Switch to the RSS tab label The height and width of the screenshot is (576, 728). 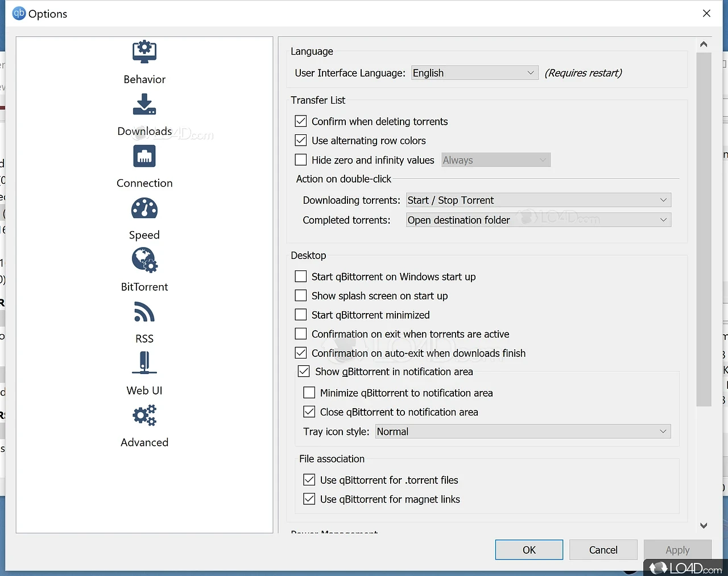click(144, 339)
